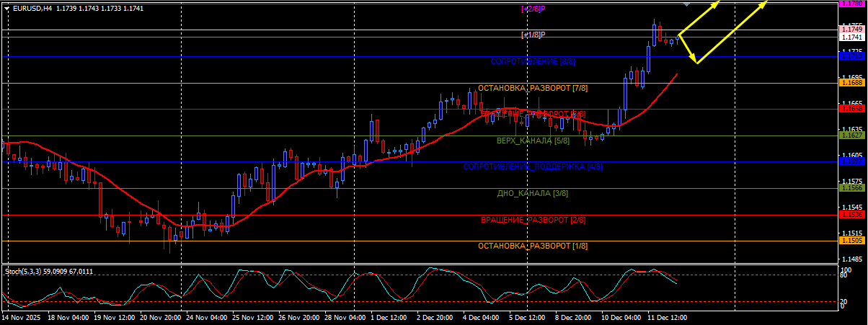Viewport: 868px width, 325px height.
Task: Select the [+1/8]P level label
Action: tap(533, 35)
